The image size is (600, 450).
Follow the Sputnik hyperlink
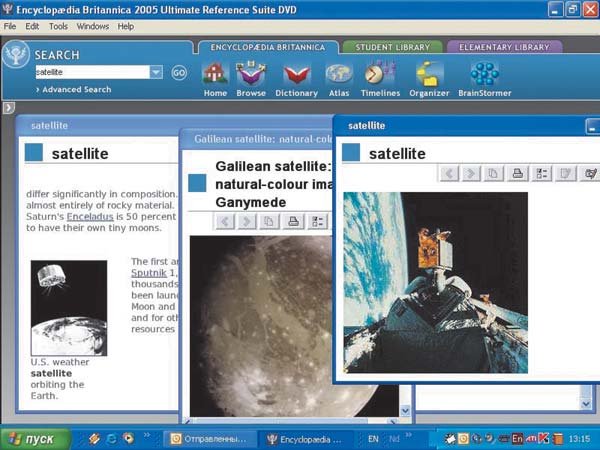[x=149, y=273]
